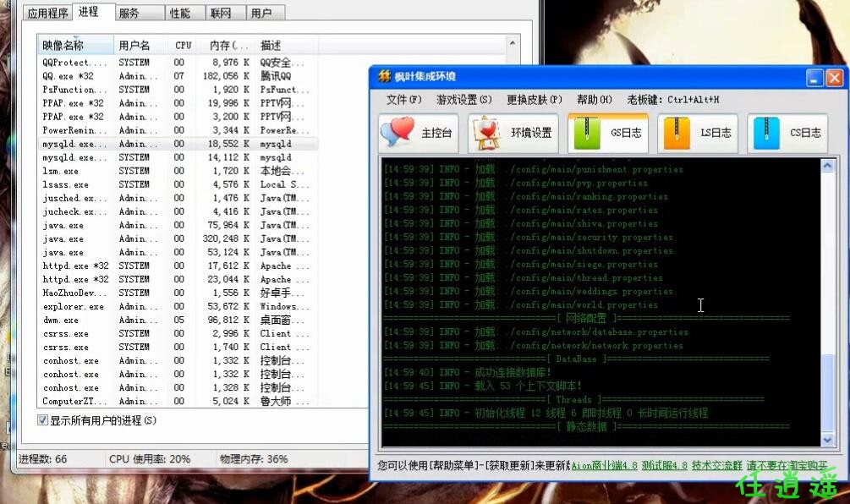Open the 测试服4.8 link
The width and height of the screenshot is (850, 504).
pyautogui.click(x=664, y=465)
